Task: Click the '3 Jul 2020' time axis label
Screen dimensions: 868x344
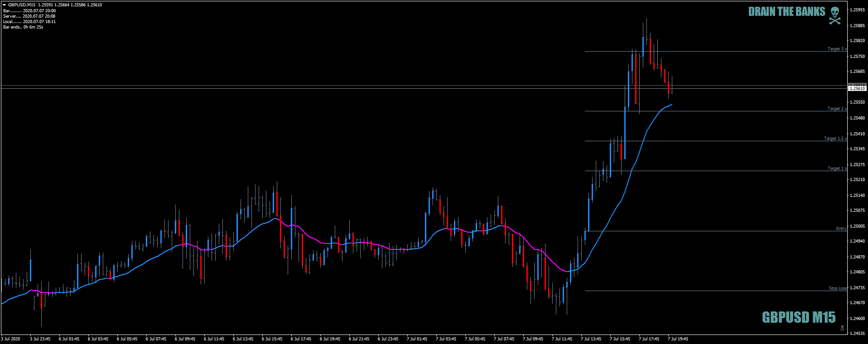Action: (x=11, y=339)
